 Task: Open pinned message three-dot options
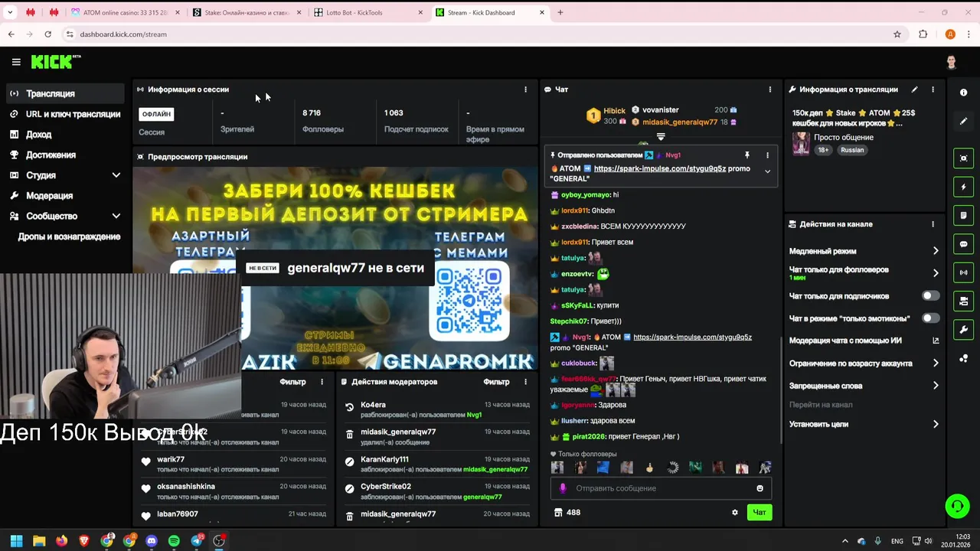767,155
